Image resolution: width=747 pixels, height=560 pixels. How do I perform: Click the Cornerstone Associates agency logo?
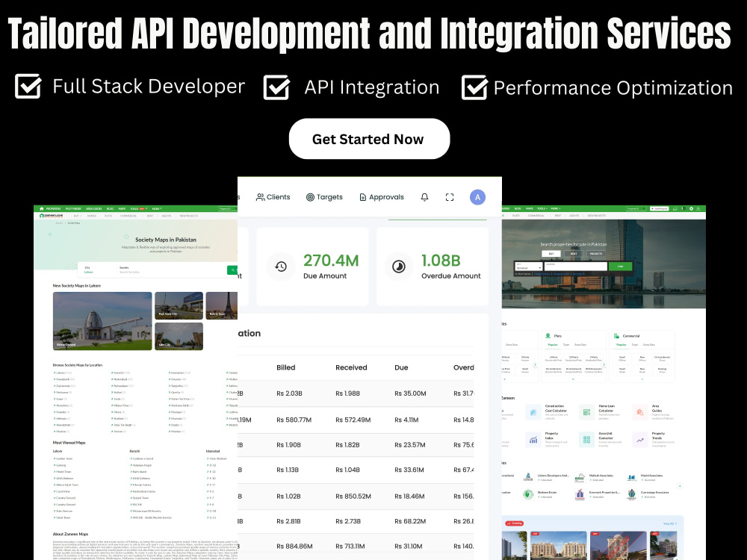coord(632,494)
